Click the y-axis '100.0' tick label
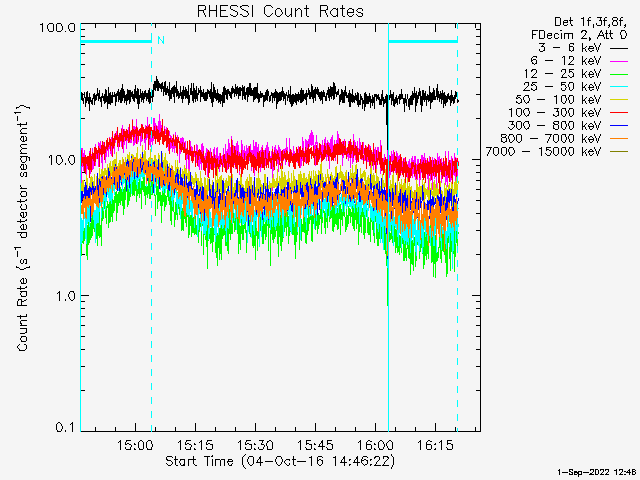 click(x=58, y=28)
